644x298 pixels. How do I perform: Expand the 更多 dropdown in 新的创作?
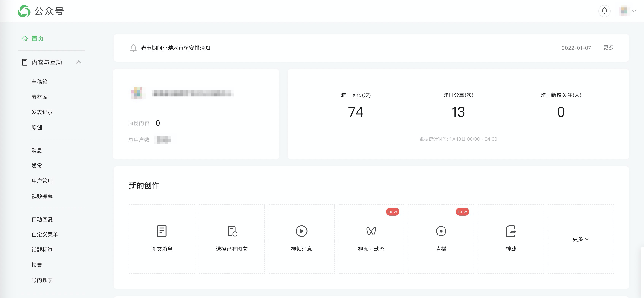[x=581, y=239]
